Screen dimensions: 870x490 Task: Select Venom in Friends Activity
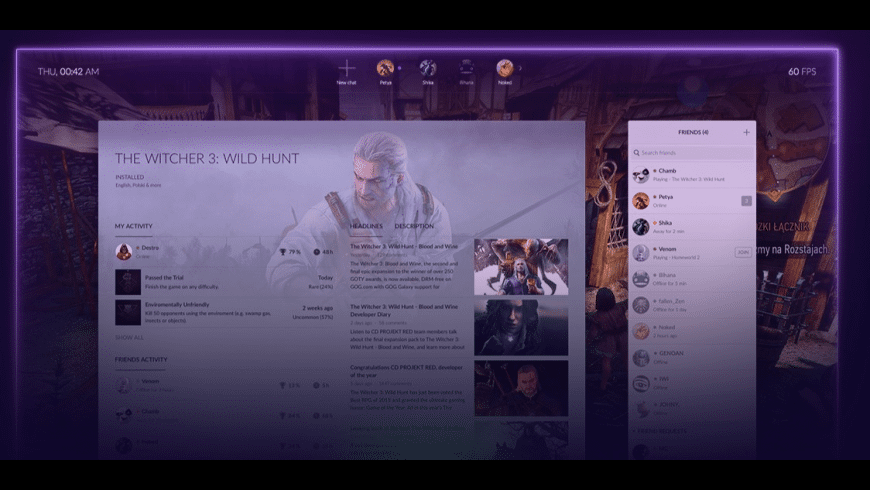coord(225,385)
